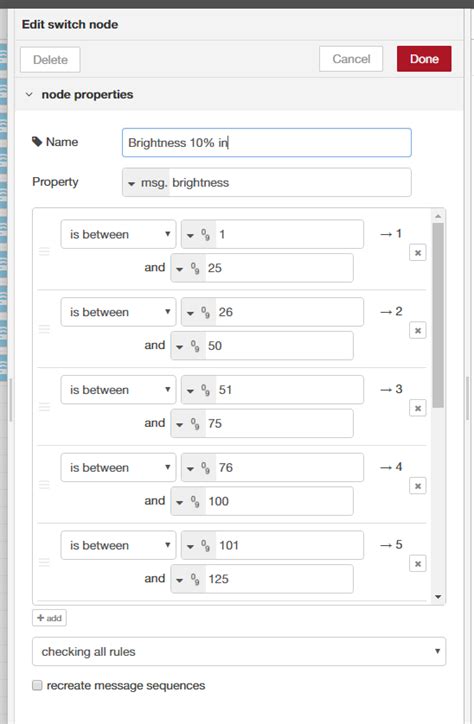The width and height of the screenshot is (474, 724).
Task: Toggle recreate message sequences checkbox
Action: click(37, 685)
